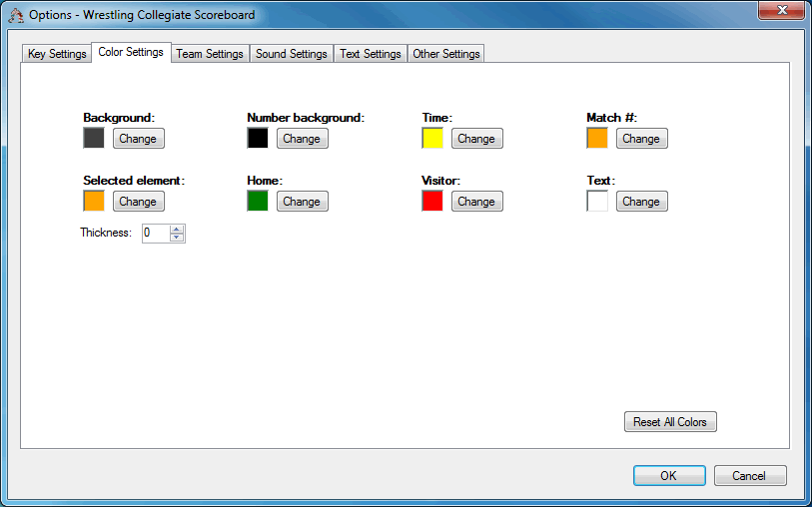Click Change button next to Text swatch
This screenshot has width=812, height=507.
point(641,202)
